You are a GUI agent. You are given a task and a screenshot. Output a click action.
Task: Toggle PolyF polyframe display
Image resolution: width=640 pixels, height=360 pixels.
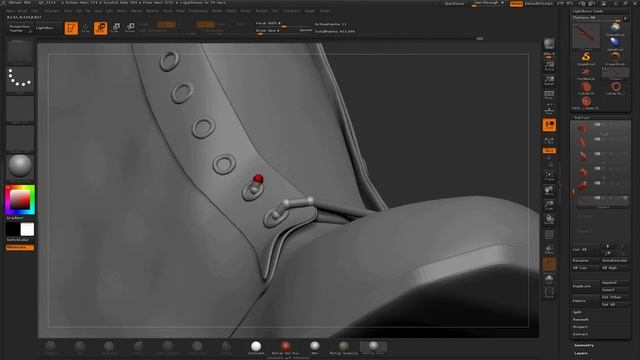tap(549, 235)
